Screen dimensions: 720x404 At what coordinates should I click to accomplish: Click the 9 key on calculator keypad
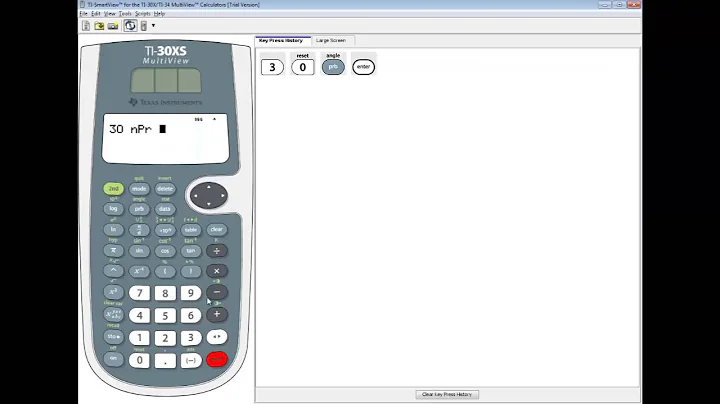(191, 293)
